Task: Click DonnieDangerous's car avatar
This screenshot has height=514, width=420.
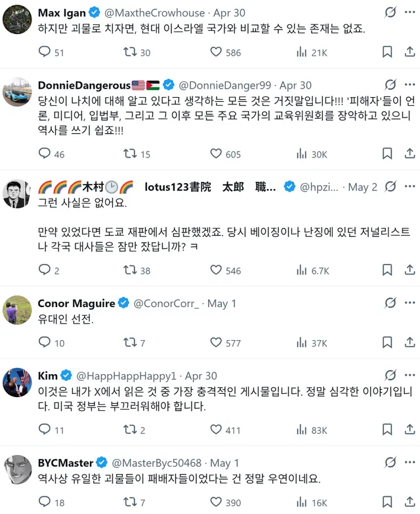Action: pos(17,91)
